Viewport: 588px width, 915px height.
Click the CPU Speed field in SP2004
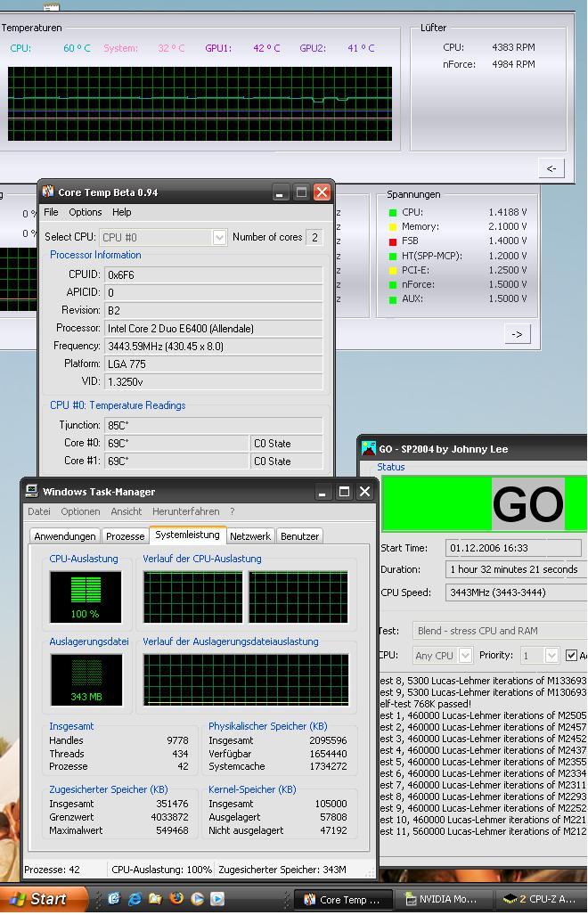click(516, 592)
